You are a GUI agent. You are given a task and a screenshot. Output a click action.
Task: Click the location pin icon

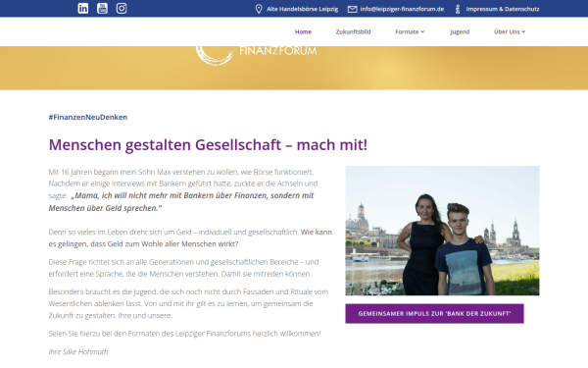coord(259,9)
